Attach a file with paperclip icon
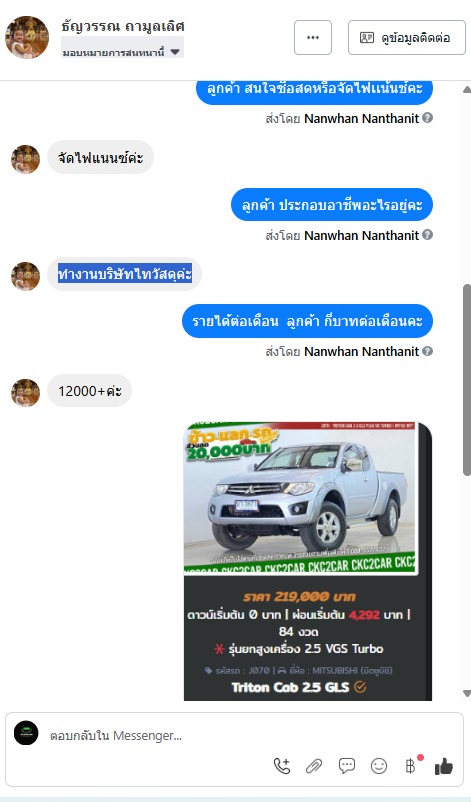Screen dimensions: 471x802 [x=313, y=766]
